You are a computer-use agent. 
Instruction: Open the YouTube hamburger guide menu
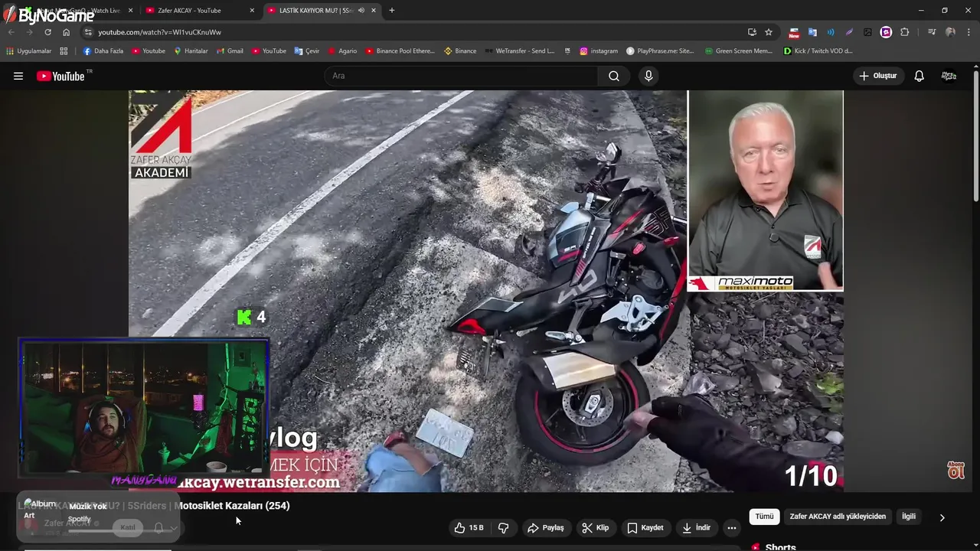18,76
